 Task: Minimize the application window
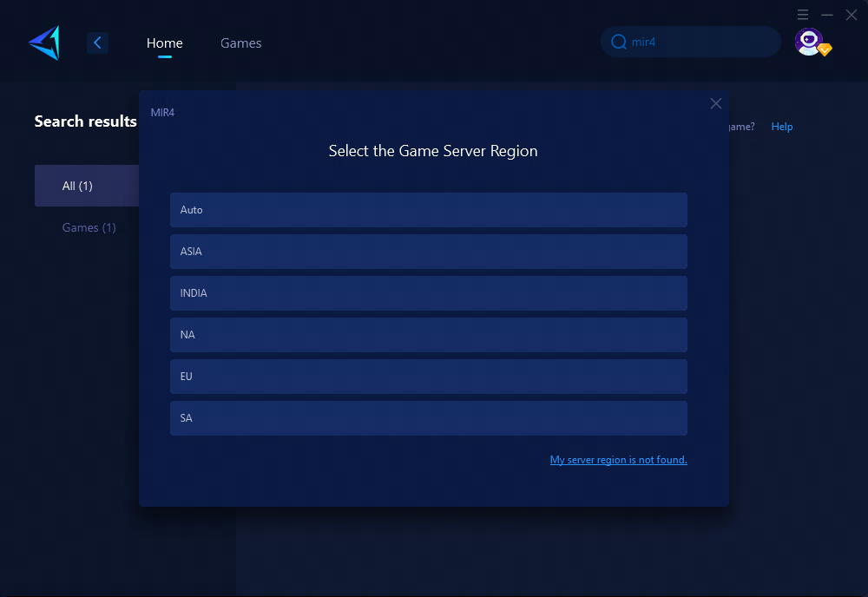pyautogui.click(x=827, y=15)
